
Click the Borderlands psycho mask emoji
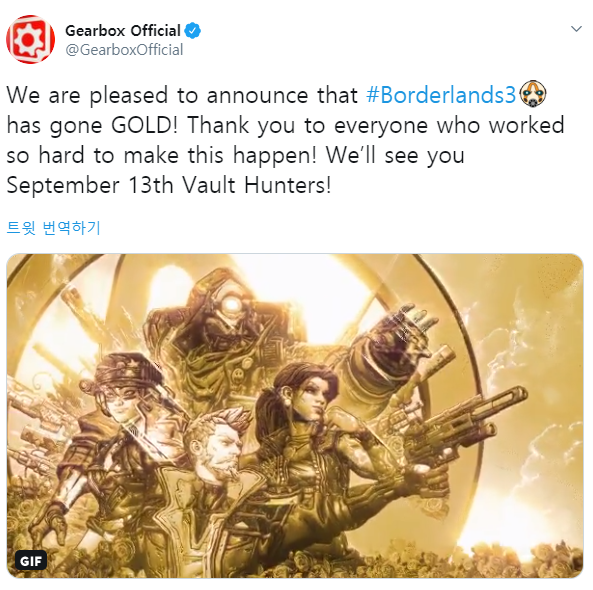coord(533,94)
